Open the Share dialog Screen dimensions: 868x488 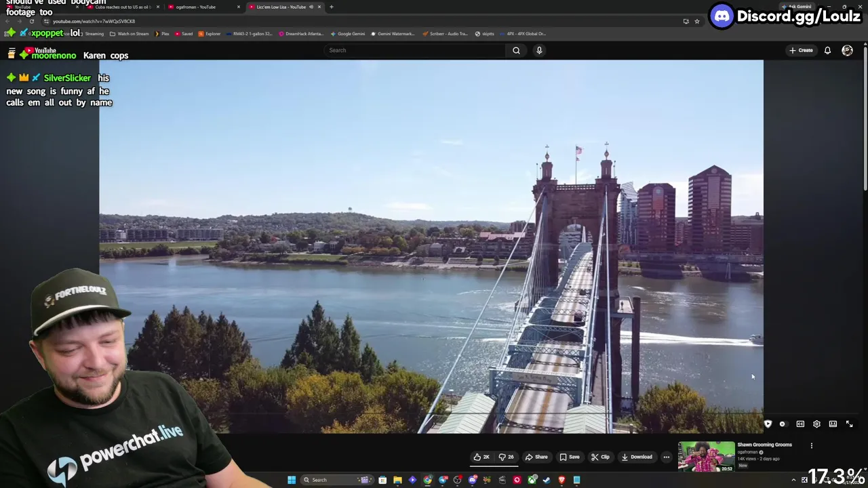click(536, 457)
